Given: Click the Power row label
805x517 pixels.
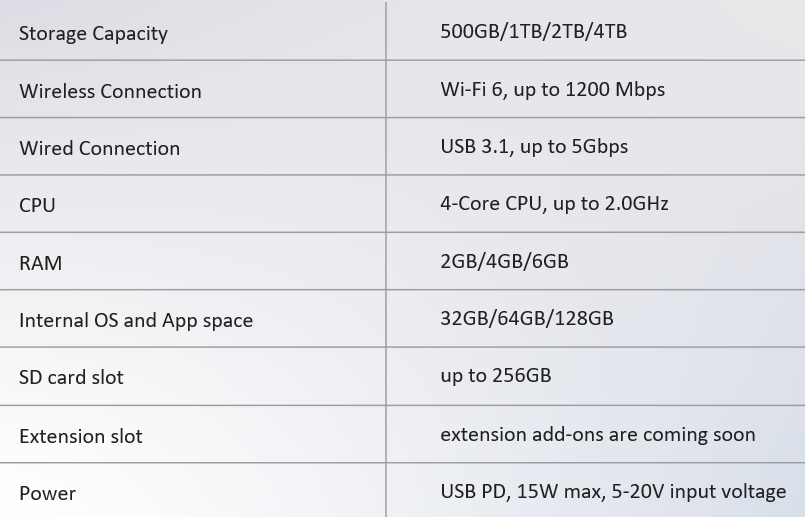Looking at the screenshot, I should (47, 493).
